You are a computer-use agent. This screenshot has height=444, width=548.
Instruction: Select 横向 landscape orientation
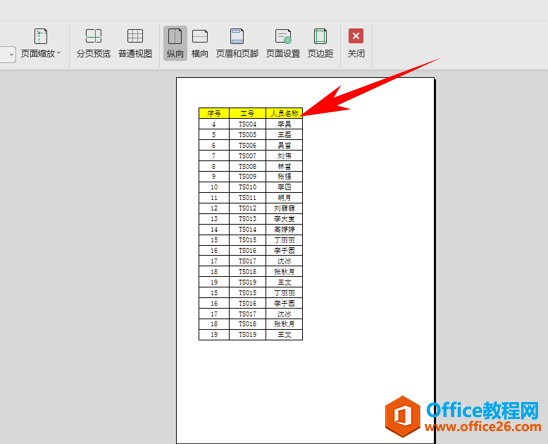pos(200,43)
